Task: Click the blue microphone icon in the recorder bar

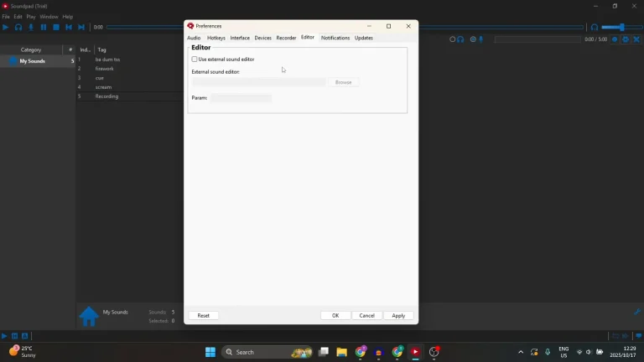Action: point(481,39)
